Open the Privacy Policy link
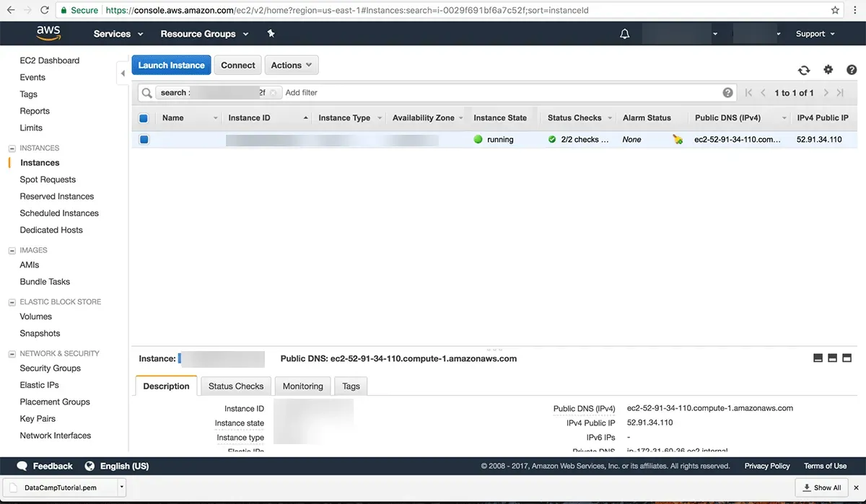The width and height of the screenshot is (866, 504). point(767,466)
